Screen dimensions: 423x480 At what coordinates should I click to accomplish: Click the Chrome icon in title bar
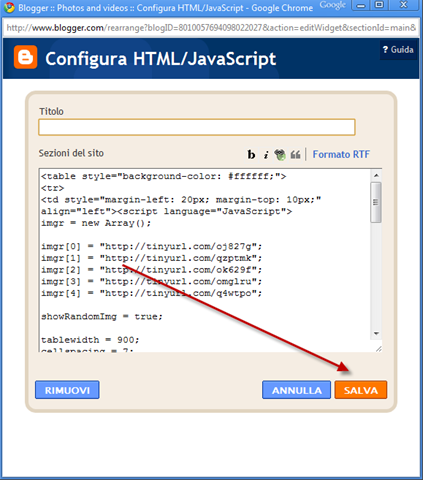point(9,7)
